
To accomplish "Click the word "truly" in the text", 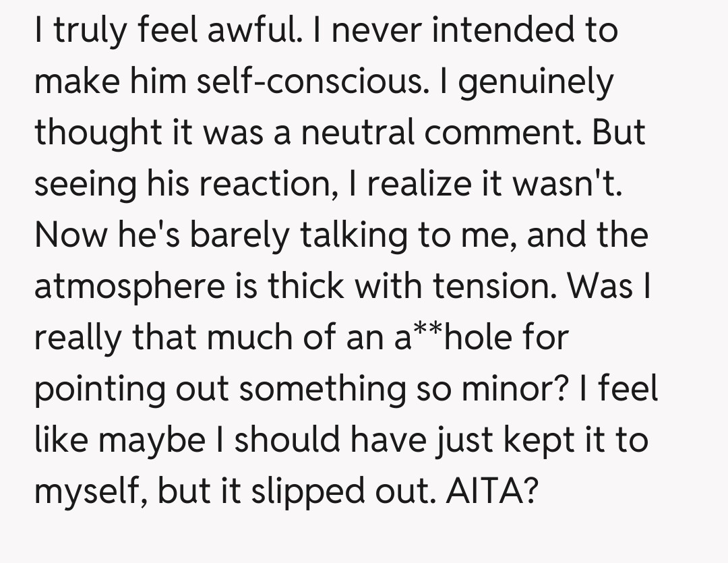I will coord(94,31).
